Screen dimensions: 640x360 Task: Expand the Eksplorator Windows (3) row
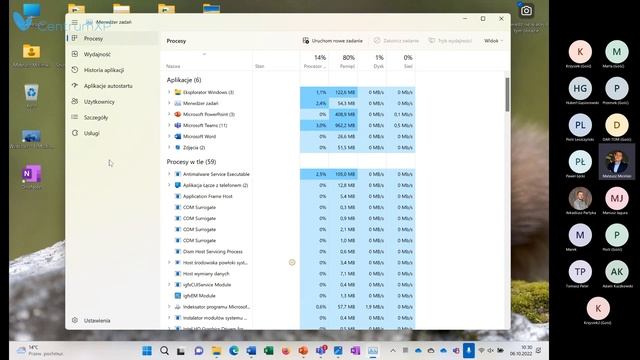(169, 92)
